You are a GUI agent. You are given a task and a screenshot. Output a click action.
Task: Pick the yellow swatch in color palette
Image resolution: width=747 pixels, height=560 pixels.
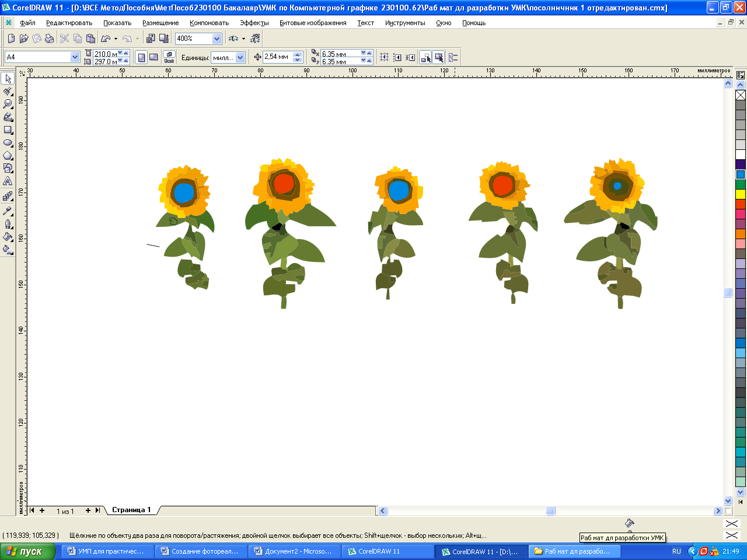741,194
